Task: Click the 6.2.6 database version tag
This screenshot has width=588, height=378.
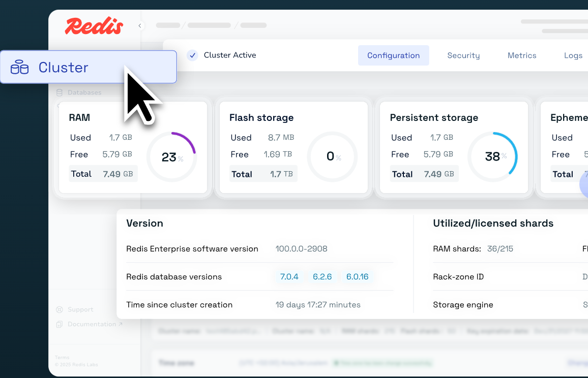Action: tap(322, 277)
